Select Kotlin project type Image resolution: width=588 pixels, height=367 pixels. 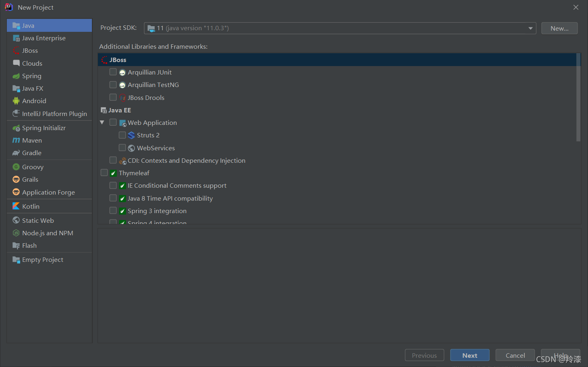(x=49, y=206)
